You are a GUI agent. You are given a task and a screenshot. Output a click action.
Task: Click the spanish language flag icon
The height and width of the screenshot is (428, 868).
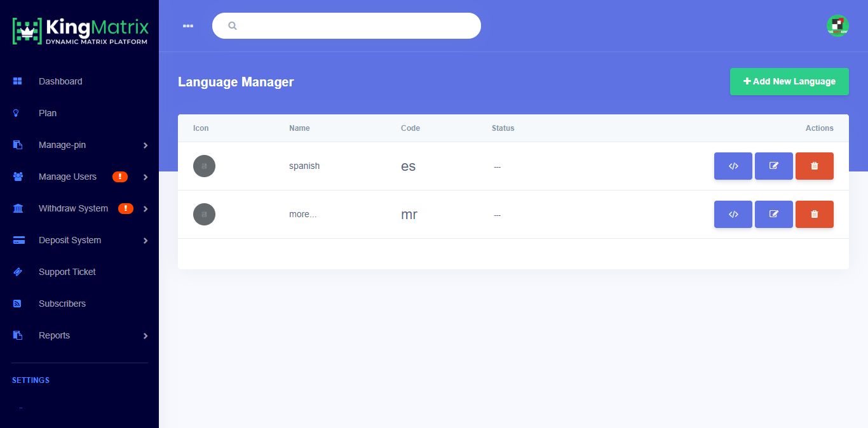click(x=204, y=166)
